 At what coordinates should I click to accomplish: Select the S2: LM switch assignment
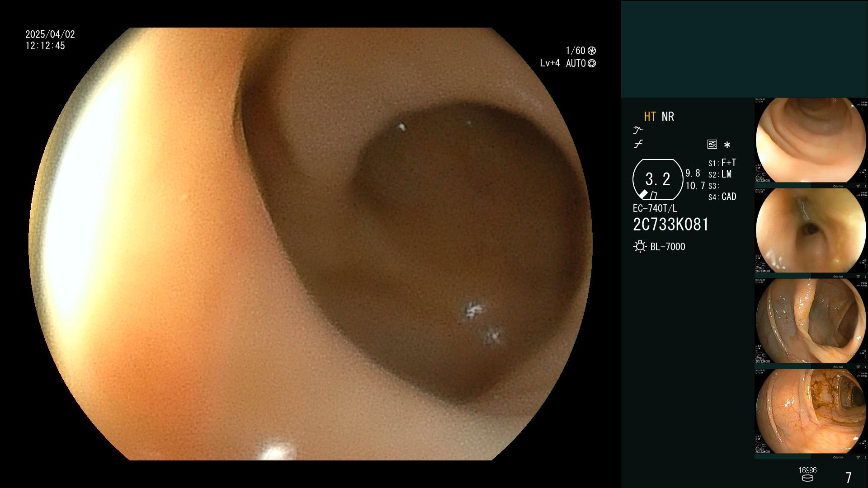tap(720, 174)
